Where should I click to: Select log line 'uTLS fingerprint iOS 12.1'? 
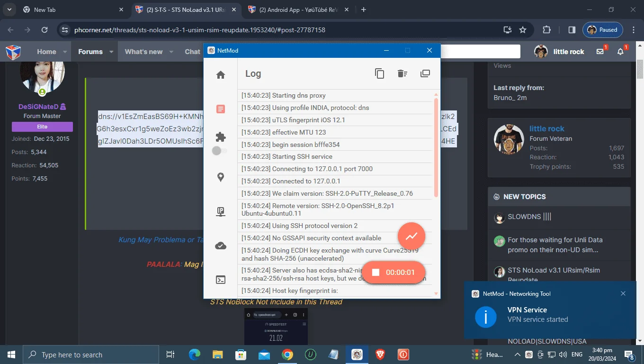coord(335,120)
